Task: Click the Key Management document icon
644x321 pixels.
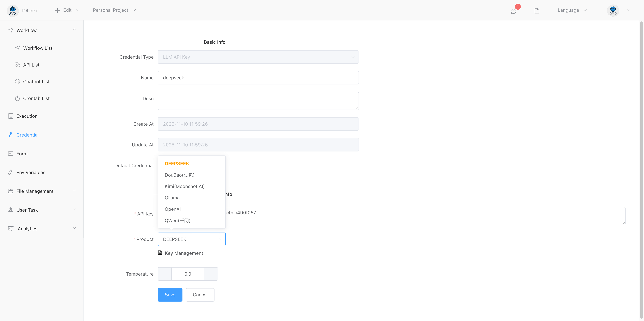Action: point(160,253)
